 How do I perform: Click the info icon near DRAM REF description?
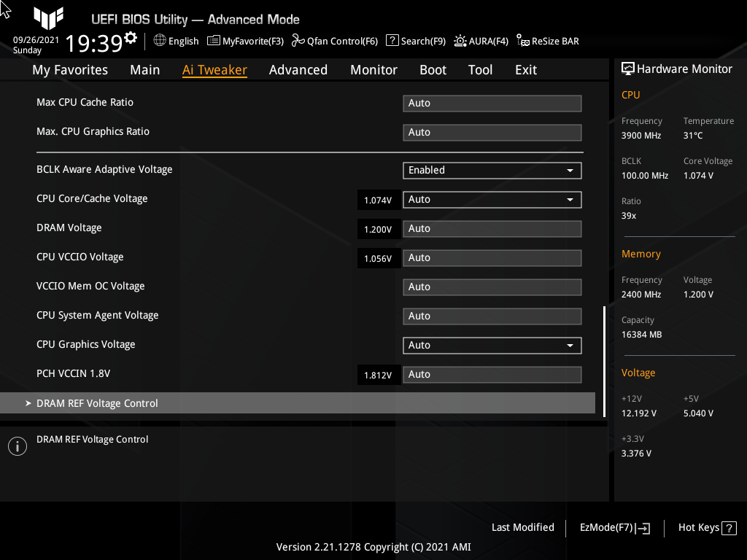tap(17, 446)
